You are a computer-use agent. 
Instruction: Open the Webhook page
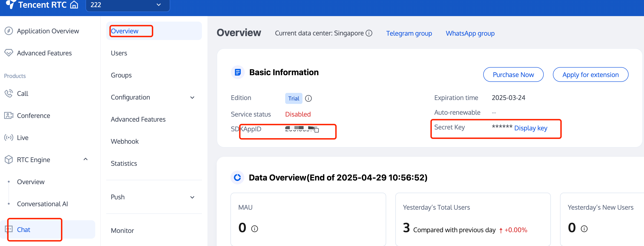pos(124,141)
